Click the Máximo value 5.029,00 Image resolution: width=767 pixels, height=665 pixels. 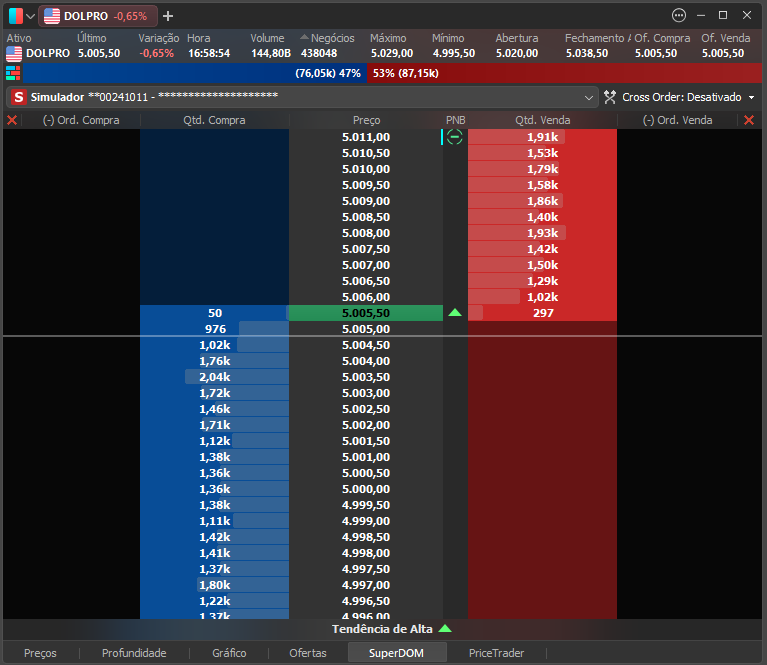[392, 53]
